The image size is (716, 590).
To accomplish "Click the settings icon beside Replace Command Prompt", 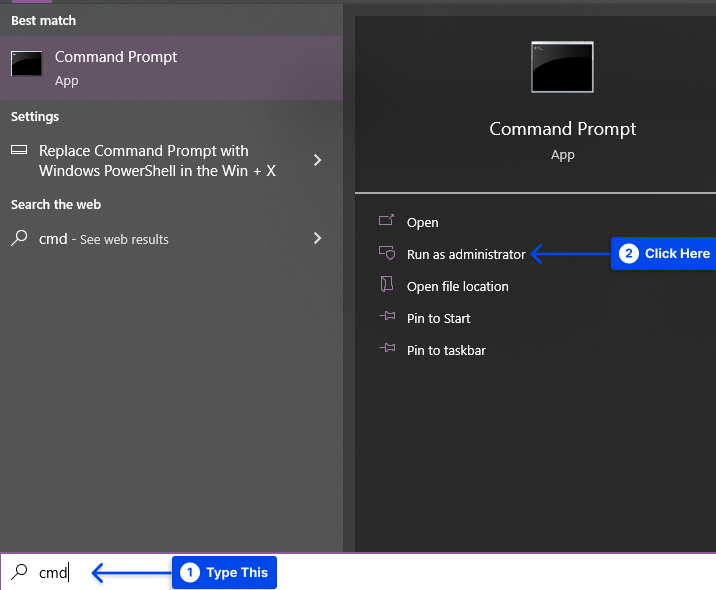I will coord(19,150).
